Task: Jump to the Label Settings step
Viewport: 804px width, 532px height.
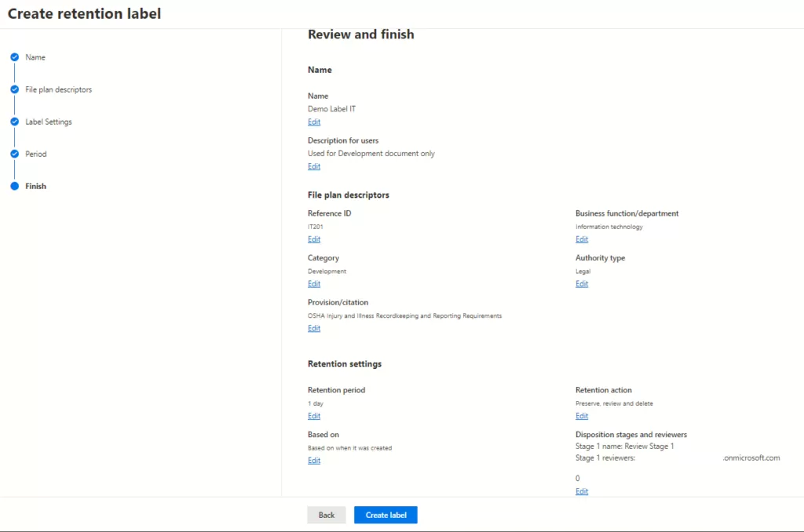Action: click(49, 122)
